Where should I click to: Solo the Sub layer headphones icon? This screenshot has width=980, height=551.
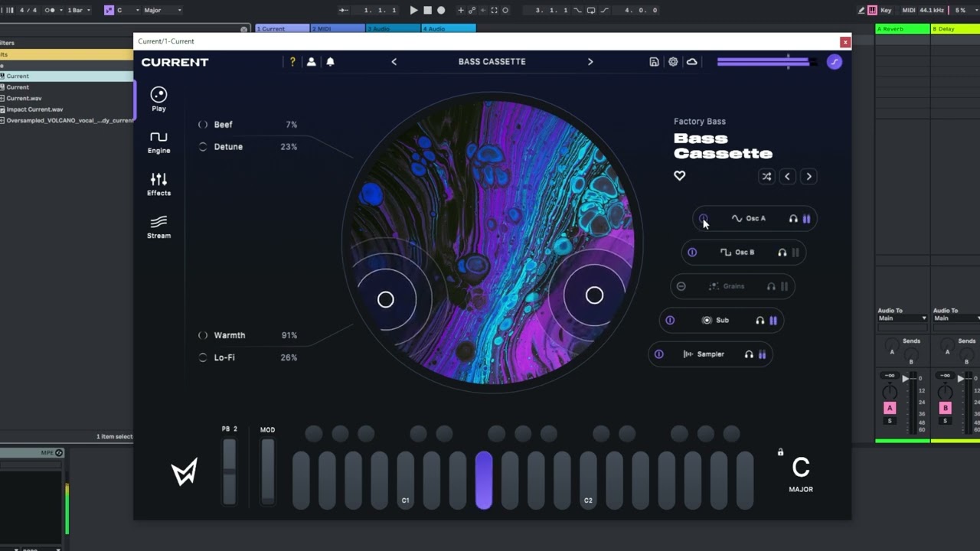(759, 321)
